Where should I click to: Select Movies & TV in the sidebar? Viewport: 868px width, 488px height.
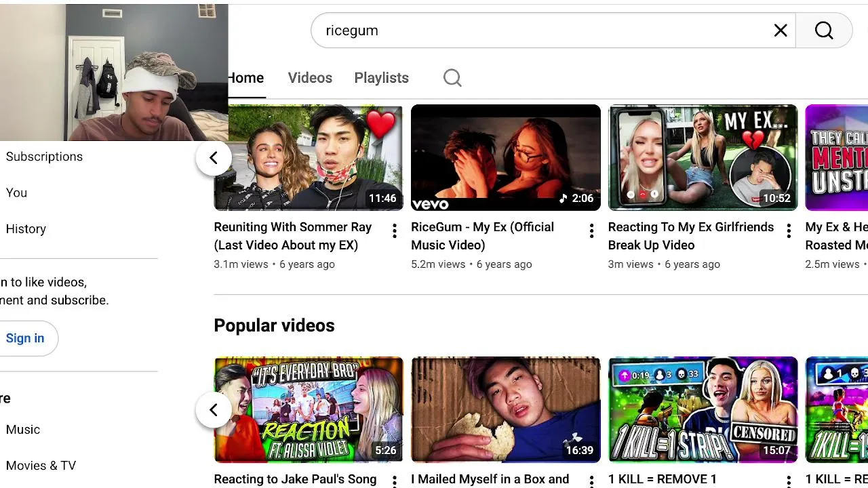(41, 466)
